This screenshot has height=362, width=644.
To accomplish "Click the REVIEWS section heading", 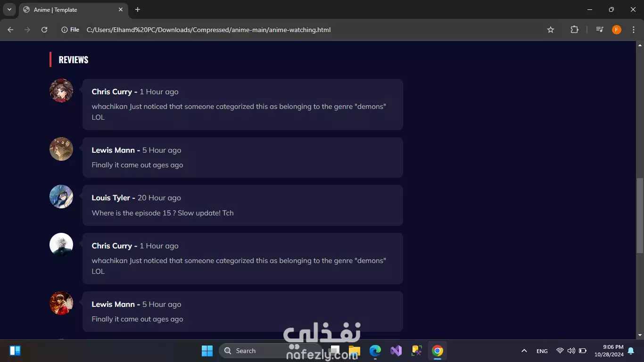I will tap(74, 60).
